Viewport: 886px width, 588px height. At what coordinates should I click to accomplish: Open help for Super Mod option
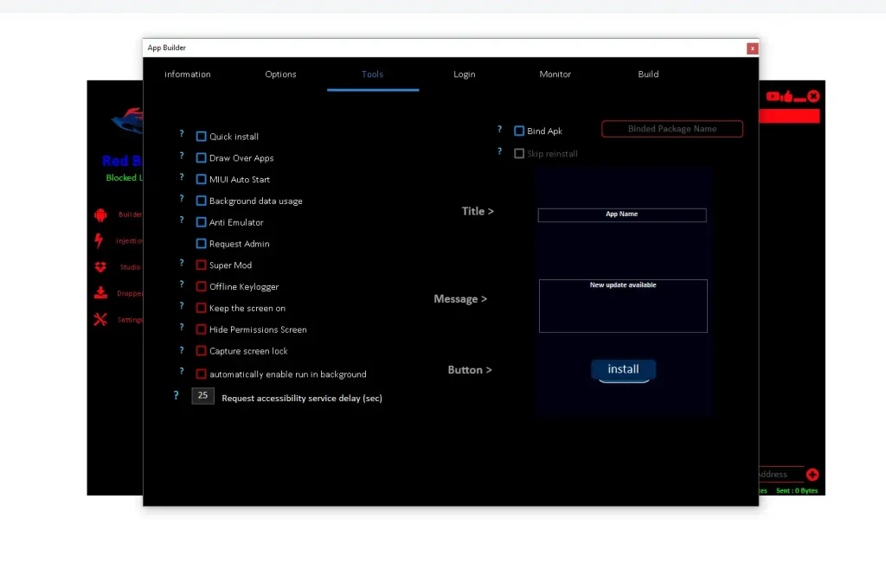(181, 262)
